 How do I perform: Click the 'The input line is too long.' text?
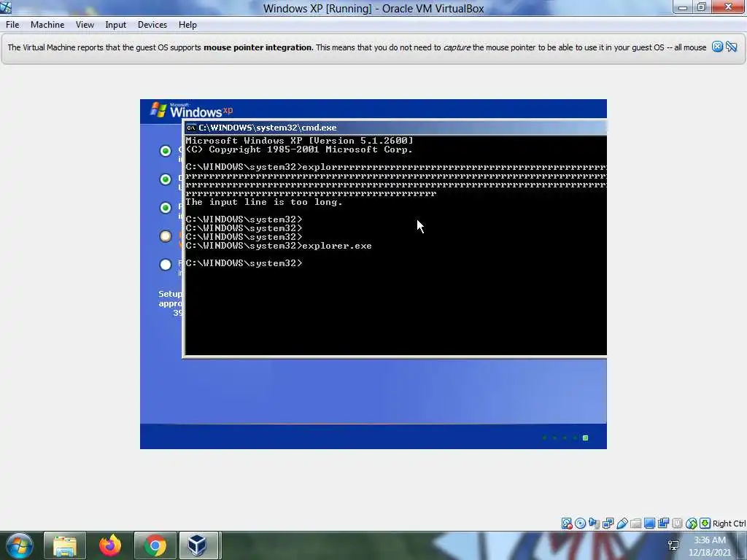tap(264, 202)
